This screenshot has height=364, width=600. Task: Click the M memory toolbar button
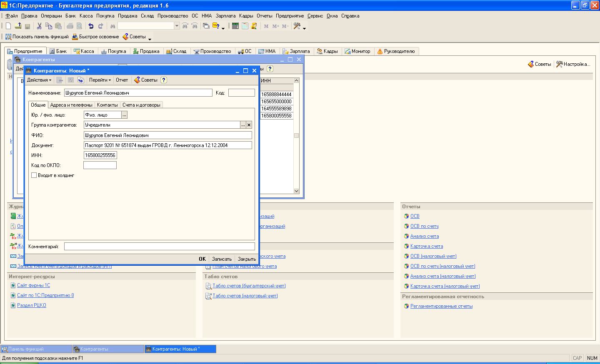(x=266, y=26)
